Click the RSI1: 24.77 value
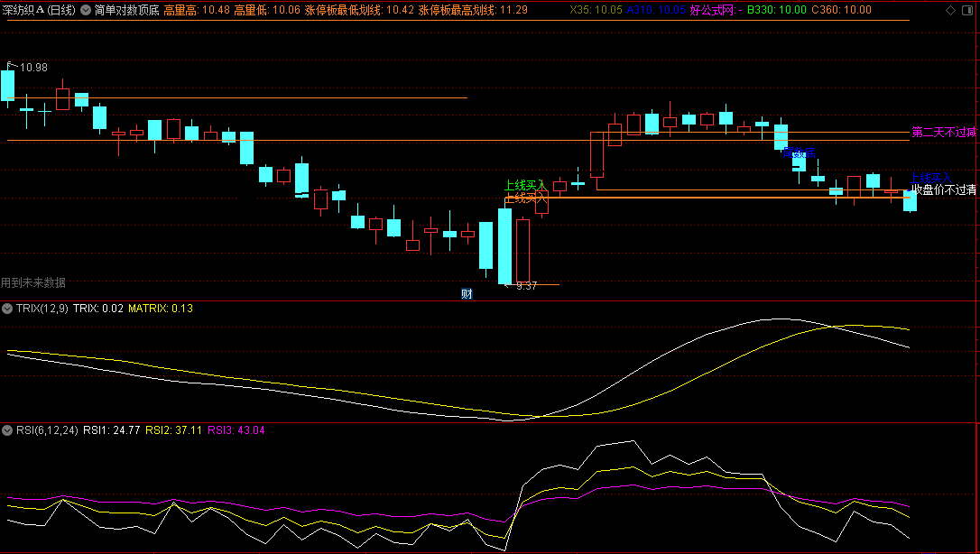The image size is (980, 554). [111, 430]
